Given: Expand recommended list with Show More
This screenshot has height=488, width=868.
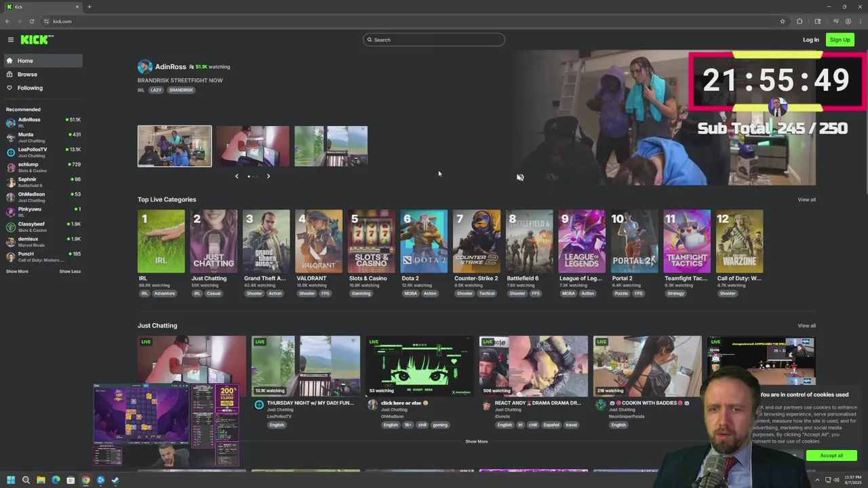Looking at the screenshot, I should click(x=17, y=271).
